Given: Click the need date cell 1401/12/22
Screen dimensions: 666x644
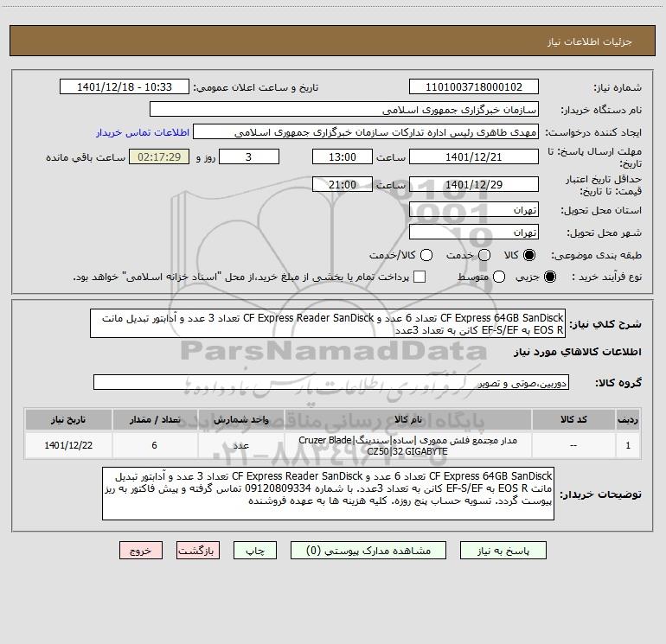Looking at the screenshot, I should click(x=68, y=446).
